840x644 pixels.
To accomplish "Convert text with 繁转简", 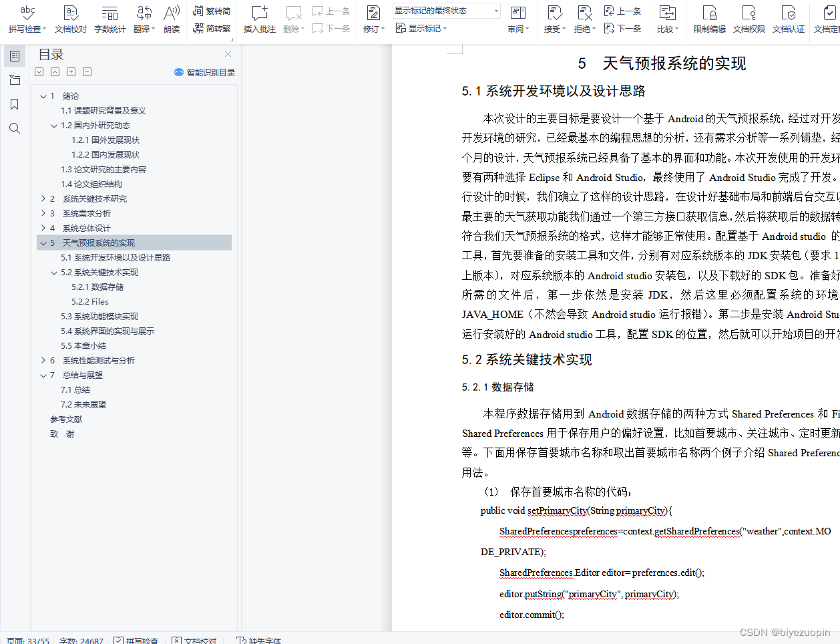I will pyautogui.click(x=212, y=11).
